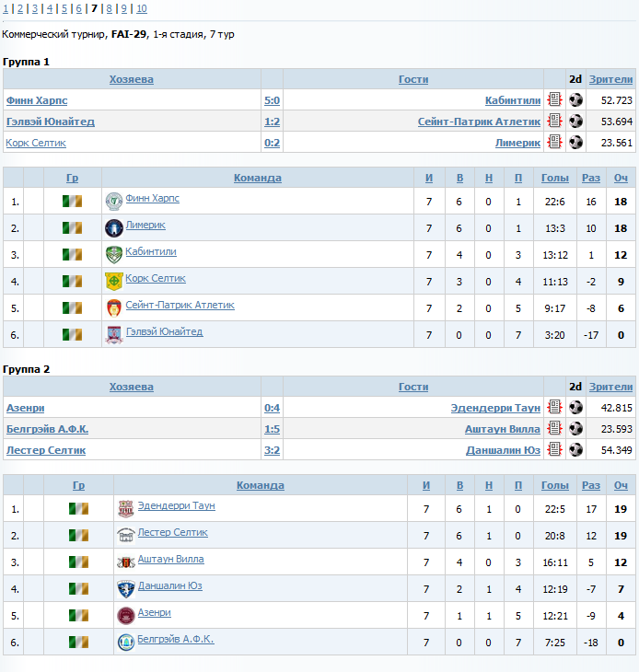Sort Group 1 standings by Оч column
The height and width of the screenshot is (672, 639).
pos(621,178)
